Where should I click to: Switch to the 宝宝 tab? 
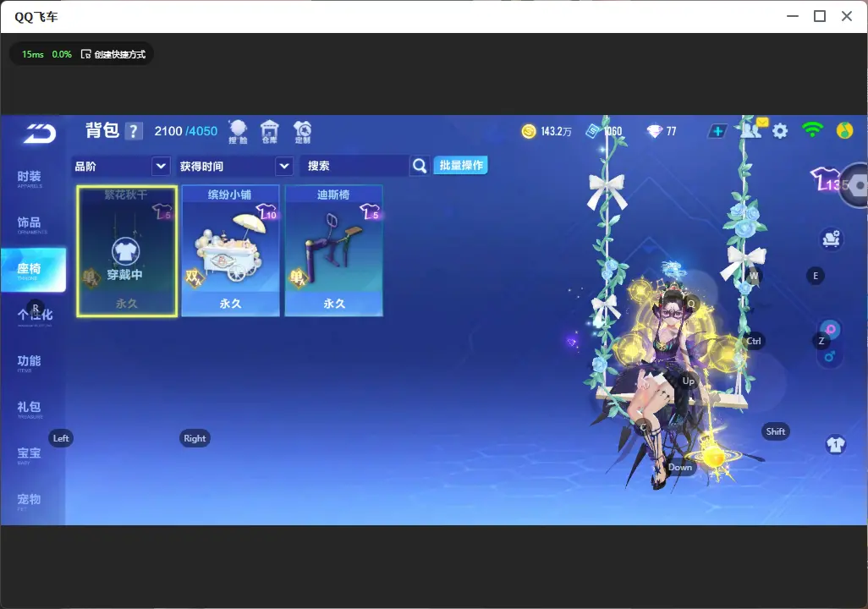pyautogui.click(x=30, y=454)
